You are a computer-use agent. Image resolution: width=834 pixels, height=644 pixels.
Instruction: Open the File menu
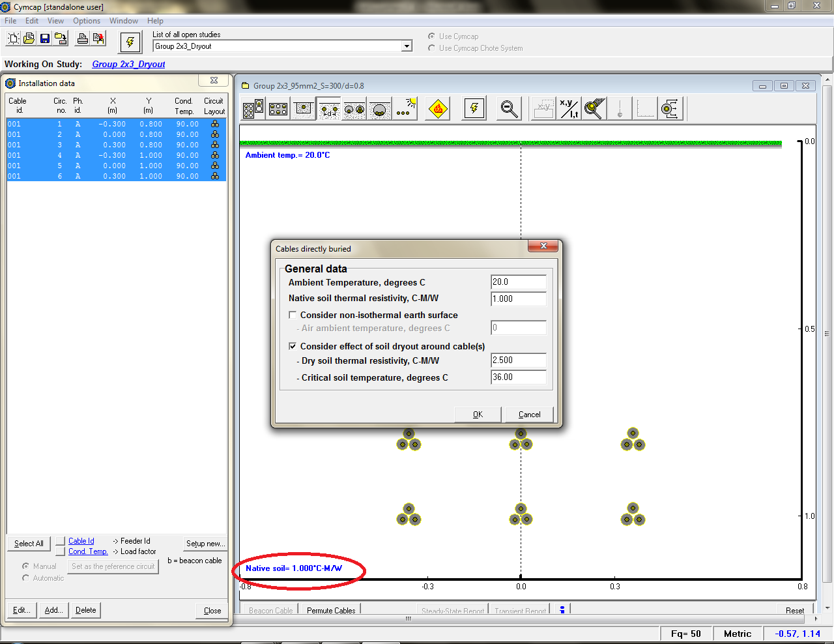click(10, 21)
